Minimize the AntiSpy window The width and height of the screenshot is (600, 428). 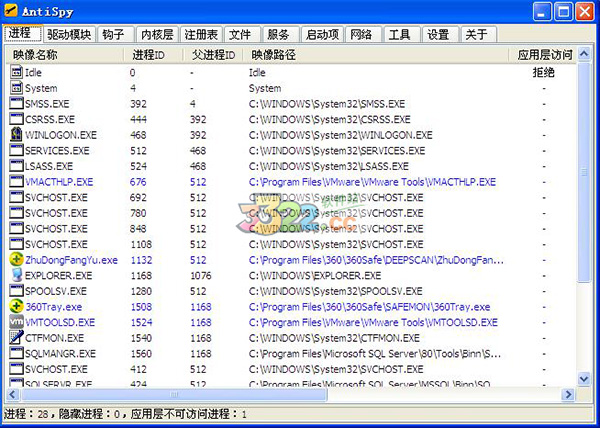tap(542, 11)
